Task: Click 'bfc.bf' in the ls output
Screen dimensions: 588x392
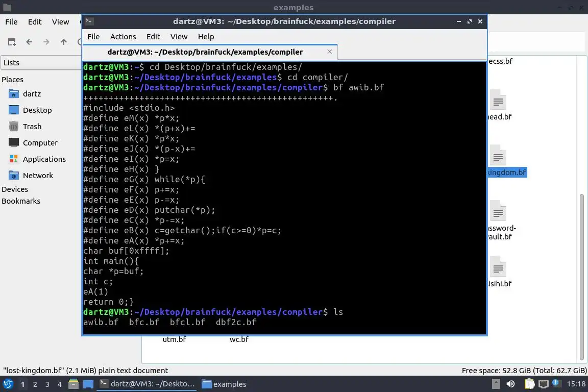Action: click(x=144, y=322)
